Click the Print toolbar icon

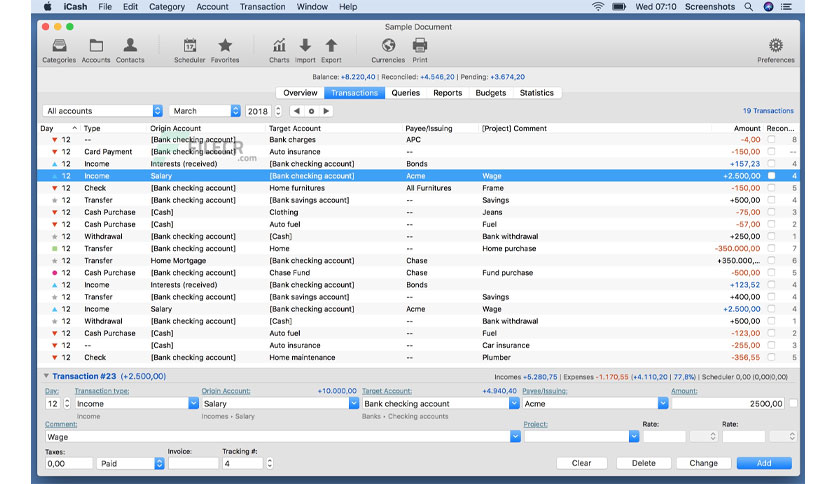420,46
